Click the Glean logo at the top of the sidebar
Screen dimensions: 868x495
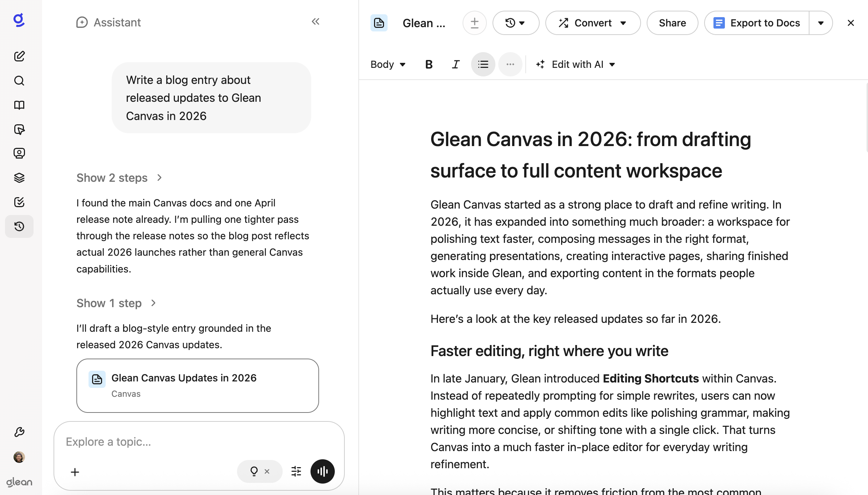coord(19,20)
